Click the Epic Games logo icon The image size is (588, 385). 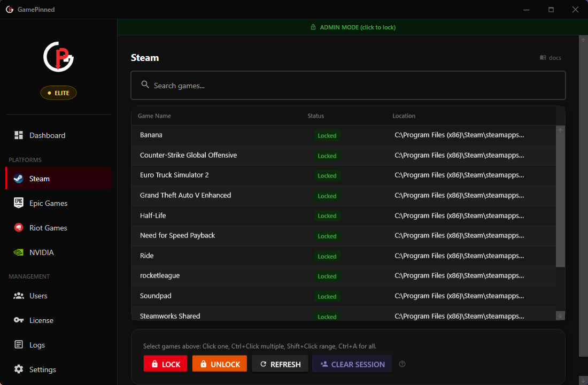point(18,203)
